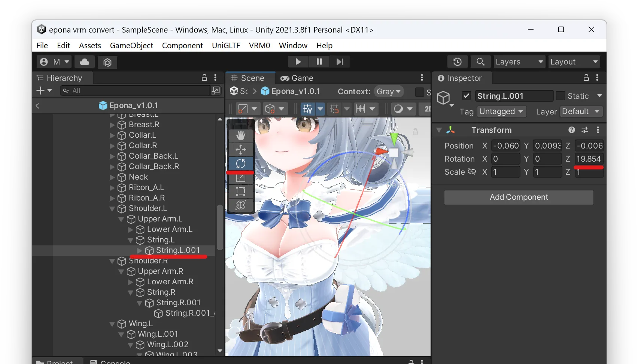Open Transform component context menu
The height and width of the screenshot is (364, 638).
tap(598, 130)
